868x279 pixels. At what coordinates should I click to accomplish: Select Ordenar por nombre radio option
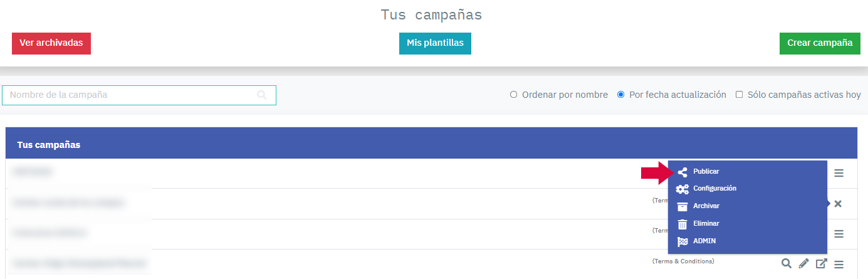tap(514, 95)
